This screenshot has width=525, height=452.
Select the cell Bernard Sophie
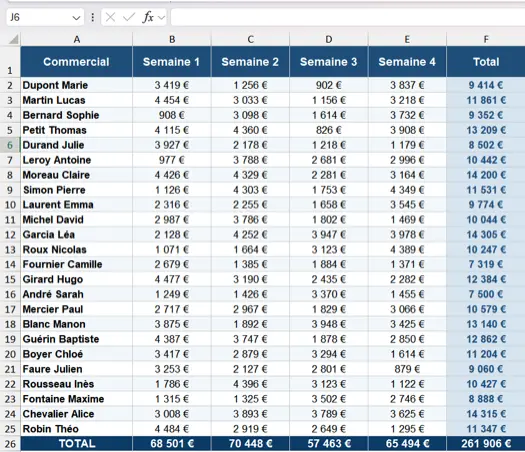tap(77, 115)
